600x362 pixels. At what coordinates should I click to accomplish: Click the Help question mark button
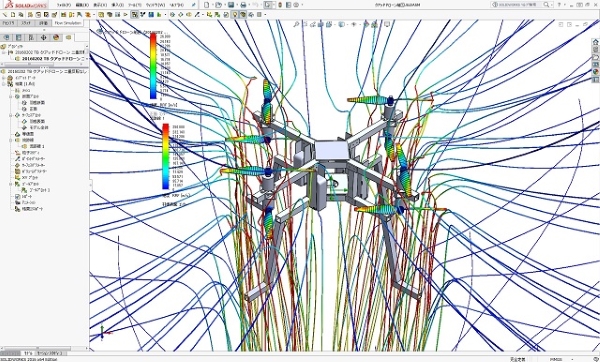click(x=559, y=5)
